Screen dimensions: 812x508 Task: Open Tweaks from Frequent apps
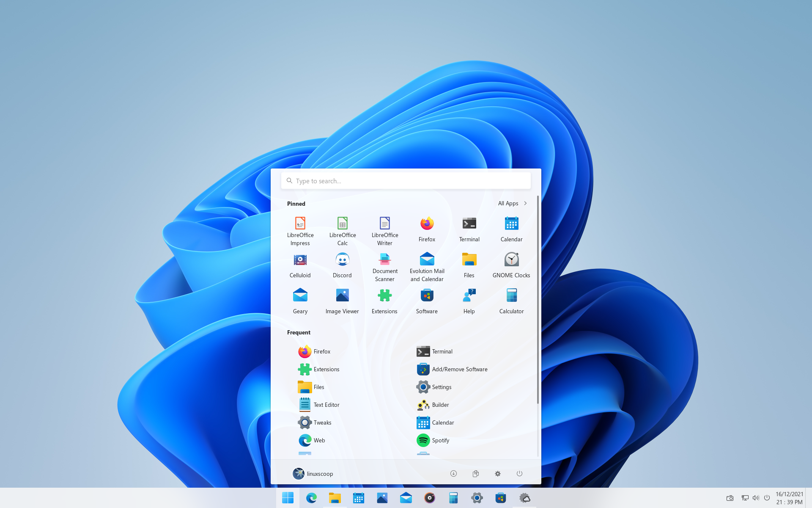(x=315, y=422)
